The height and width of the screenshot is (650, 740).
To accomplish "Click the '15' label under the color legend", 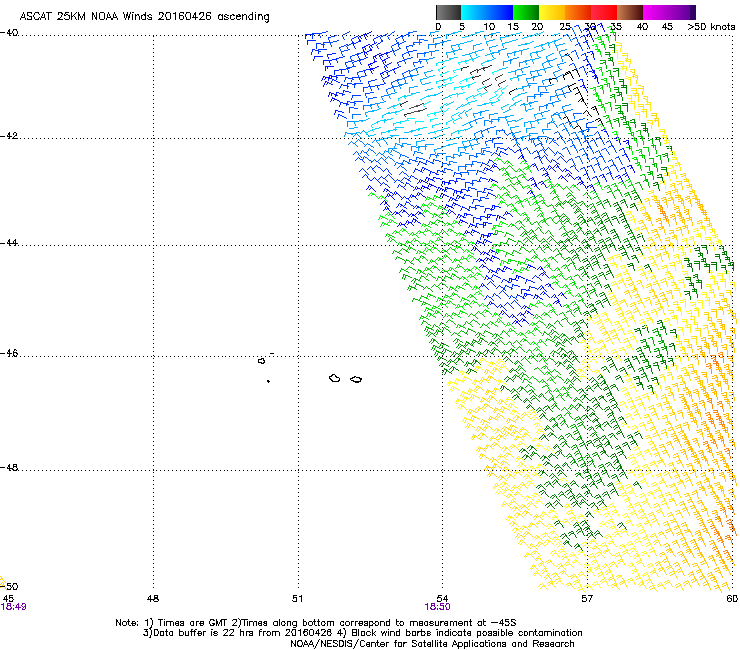I will [x=513, y=27].
